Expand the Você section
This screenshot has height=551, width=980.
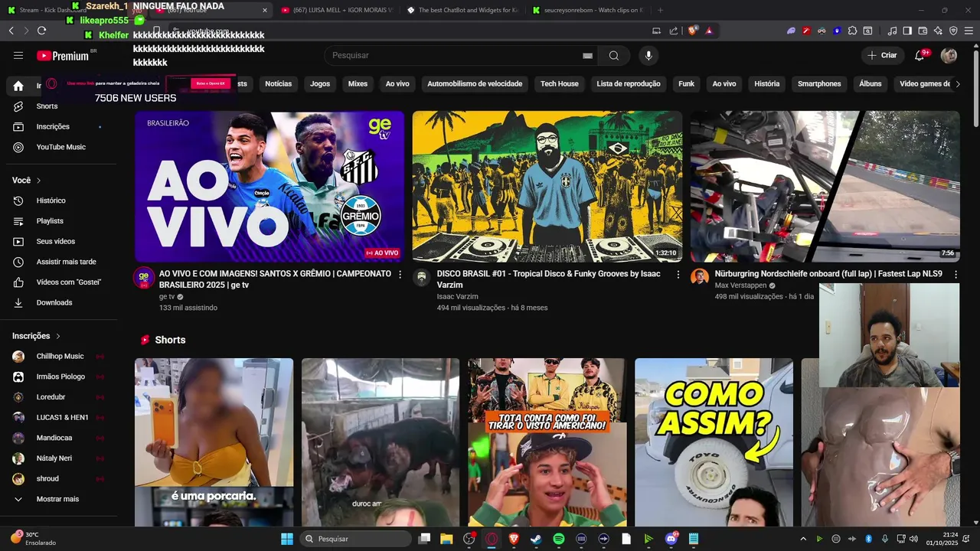pyautogui.click(x=27, y=181)
